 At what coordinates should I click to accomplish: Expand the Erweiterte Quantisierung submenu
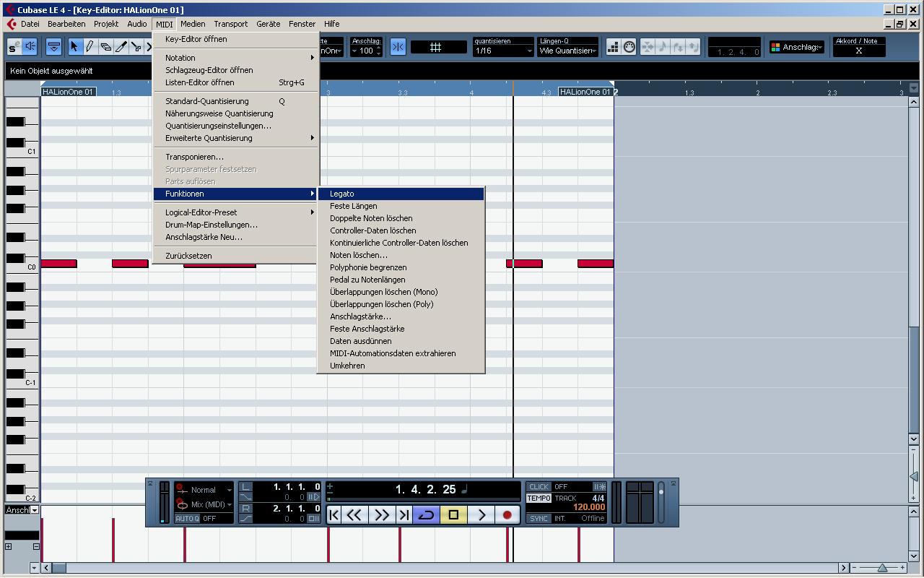coord(236,138)
